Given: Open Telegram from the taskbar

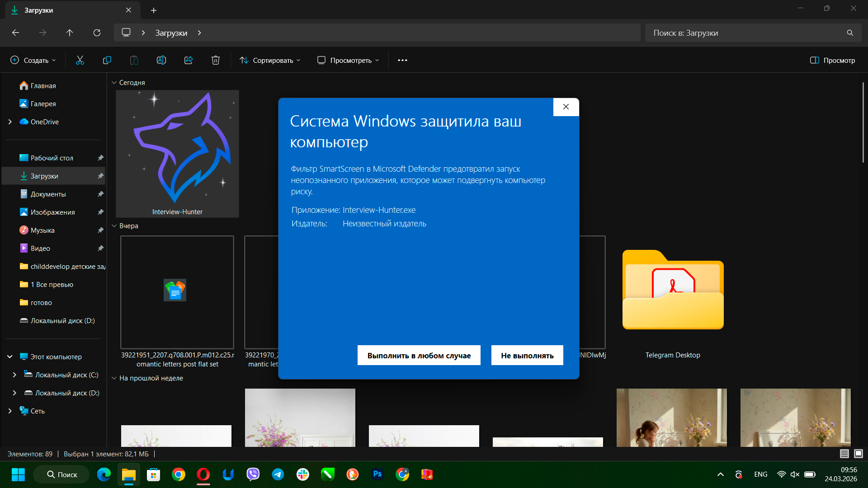Looking at the screenshot, I should point(278,474).
